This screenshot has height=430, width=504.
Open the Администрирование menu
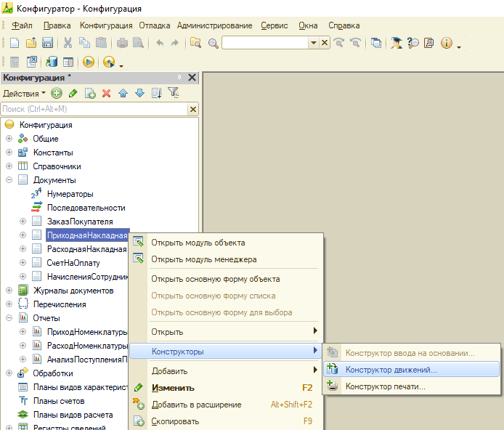(x=215, y=25)
